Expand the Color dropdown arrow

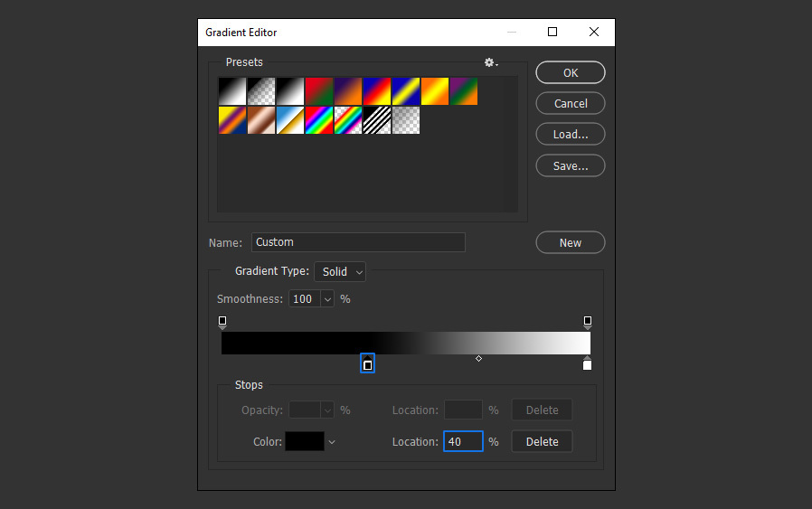click(x=332, y=442)
